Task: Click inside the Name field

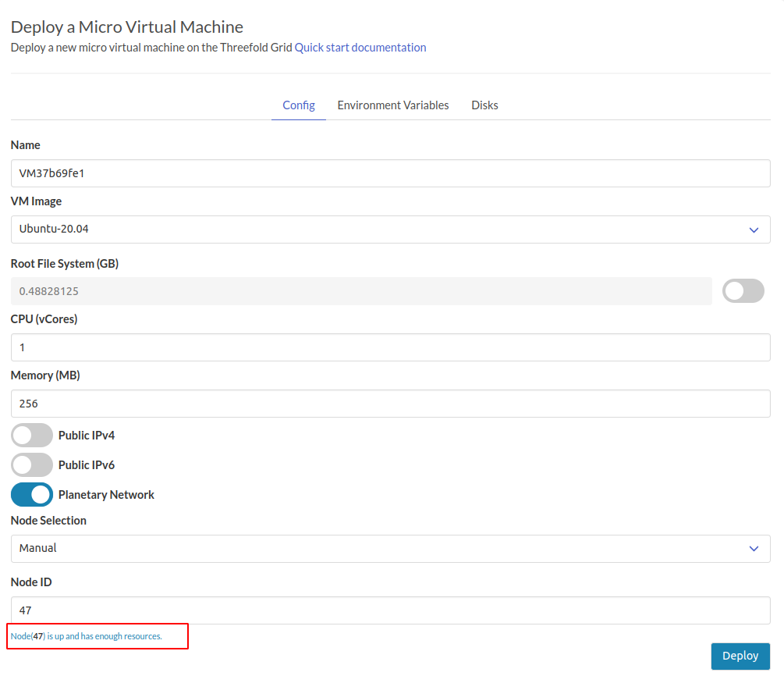Action: pyautogui.click(x=390, y=173)
